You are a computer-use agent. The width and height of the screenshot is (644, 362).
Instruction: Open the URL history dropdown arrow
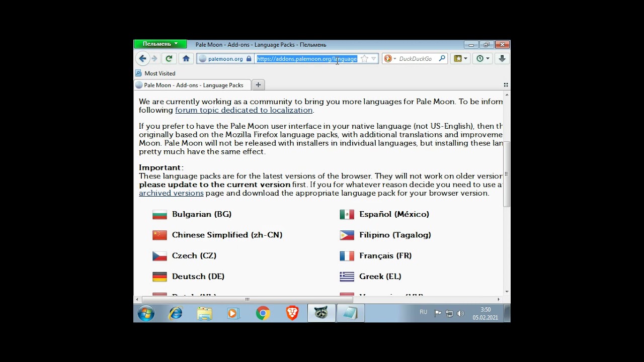pyautogui.click(x=373, y=59)
